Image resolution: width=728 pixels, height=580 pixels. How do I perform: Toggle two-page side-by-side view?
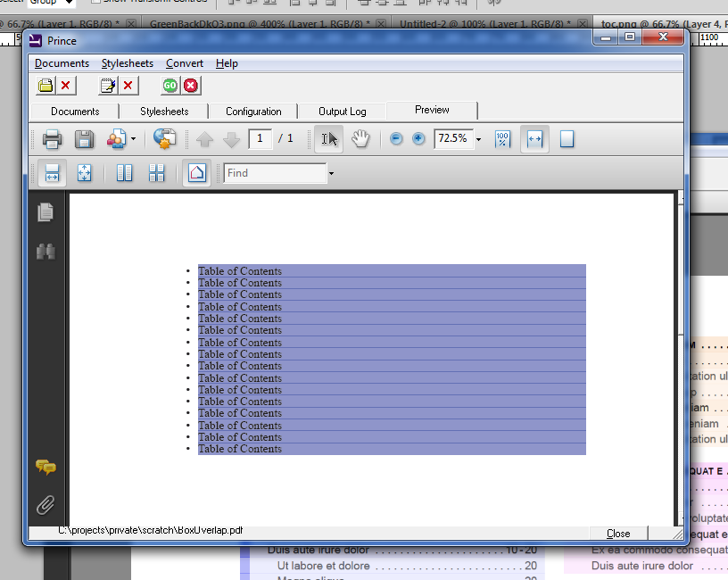[x=125, y=173]
